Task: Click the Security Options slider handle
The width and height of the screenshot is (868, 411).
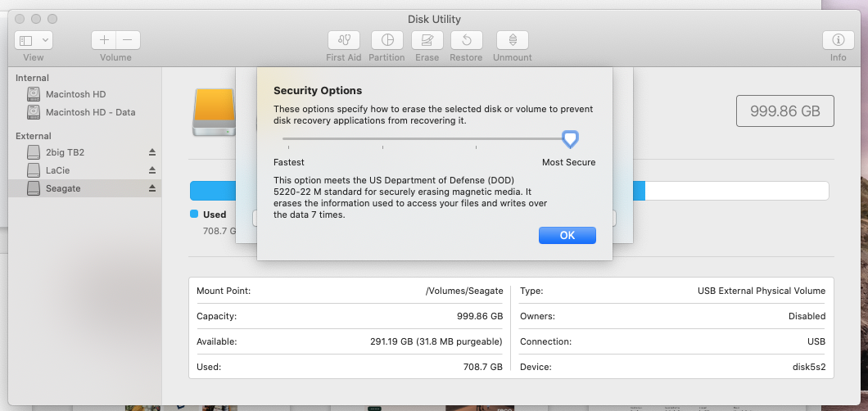Action: (570, 139)
